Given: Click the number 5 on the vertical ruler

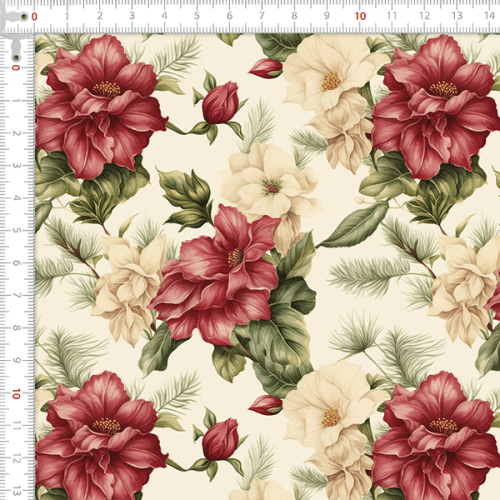Looking at the screenshot, I should tap(16, 230).
